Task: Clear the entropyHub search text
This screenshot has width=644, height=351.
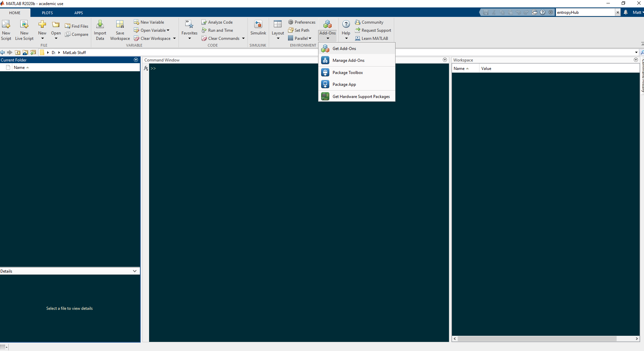Action: (x=618, y=12)
